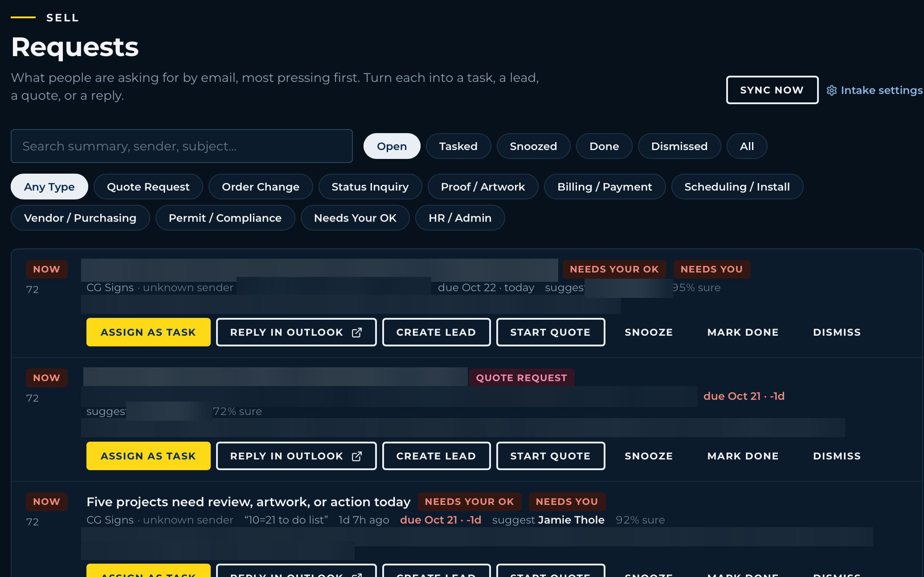924x577 pixels.
Task: Show Dismissed requests
Action: click(x=679, y=146)
